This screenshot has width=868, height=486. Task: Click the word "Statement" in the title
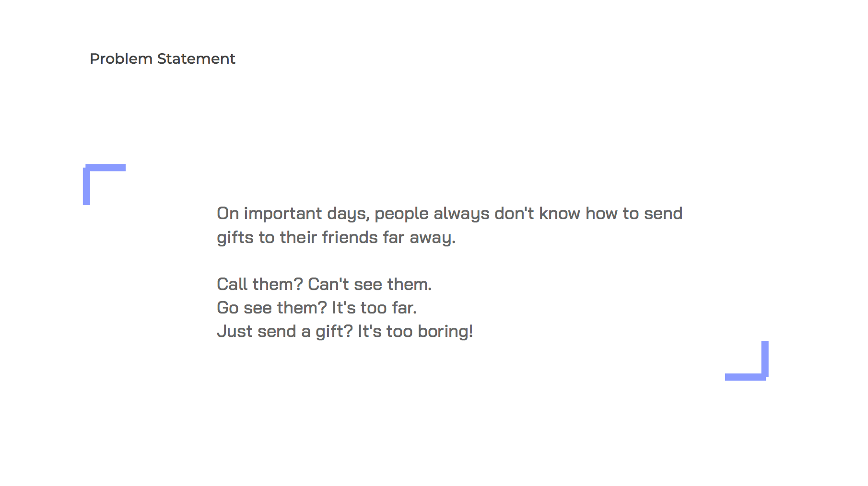pos(196,59)
